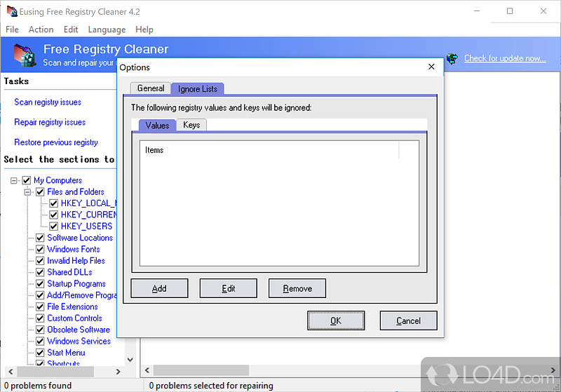Click the tree panel scroll left arrow
Viewport: 561px width, 392px height.
point(11,372)
